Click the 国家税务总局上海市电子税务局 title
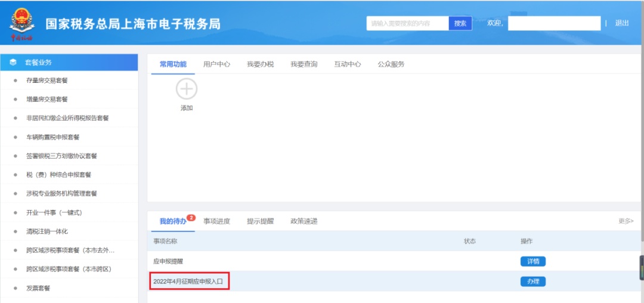 pyautogui.click(x=132, y=24)
